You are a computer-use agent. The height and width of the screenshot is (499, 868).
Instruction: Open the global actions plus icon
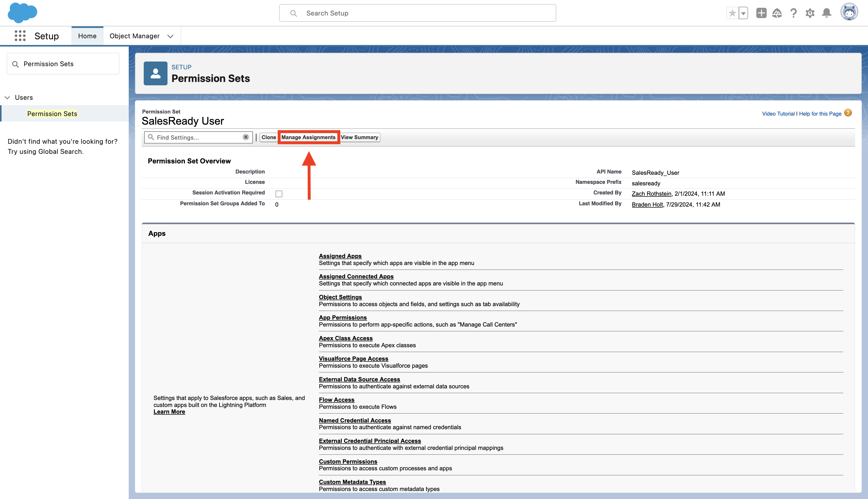point(761,13)
